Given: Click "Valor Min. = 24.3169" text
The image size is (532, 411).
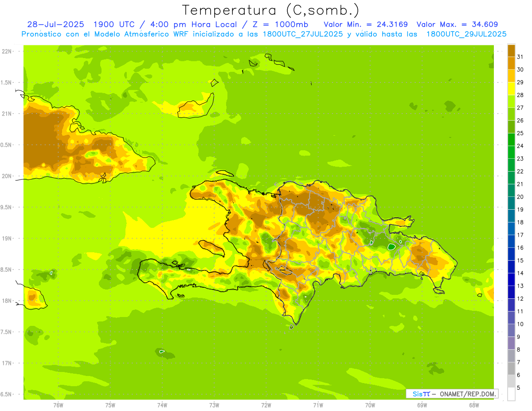Looking at the screenshot, I should click(x=366, y=24).
